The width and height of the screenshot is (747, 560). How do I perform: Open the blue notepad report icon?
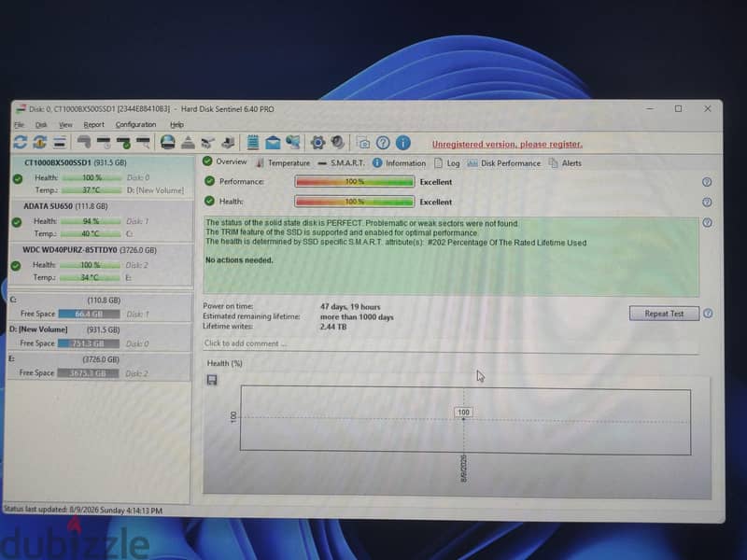pyautogui.click(x=252, y=142)
